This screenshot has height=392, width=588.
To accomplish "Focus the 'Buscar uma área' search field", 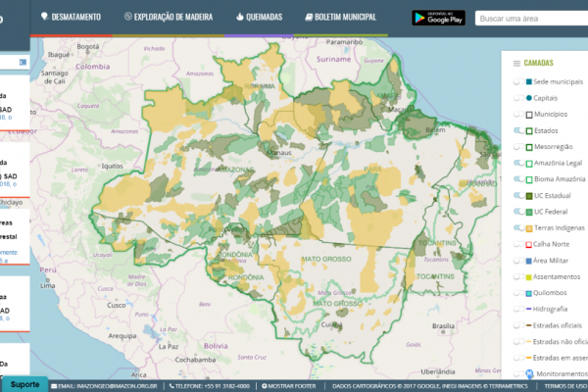I will pos(531,18).
